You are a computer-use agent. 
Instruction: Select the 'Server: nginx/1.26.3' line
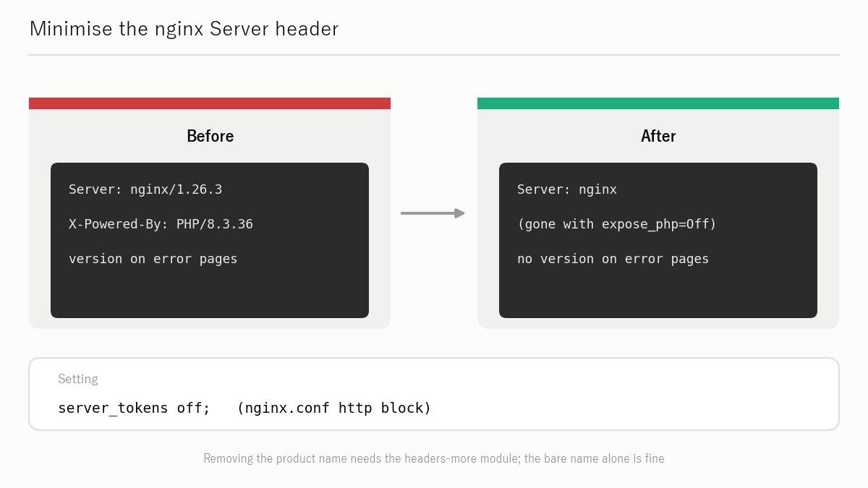[x=145, y=189]
